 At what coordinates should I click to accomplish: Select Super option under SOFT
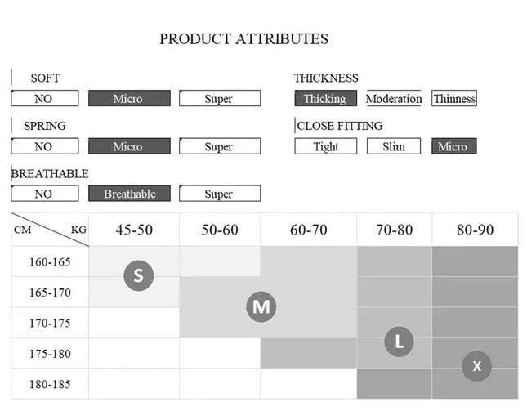[x=220, y=98]
